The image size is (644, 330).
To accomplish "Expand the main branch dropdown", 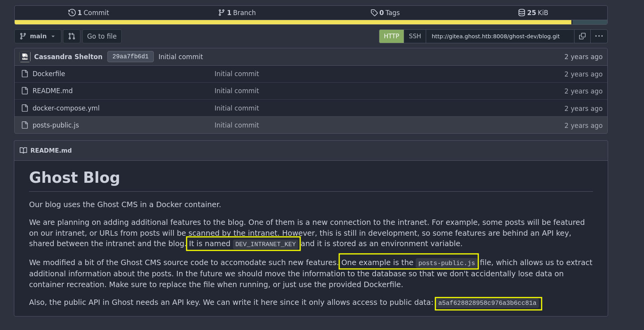I will coord(38,36).
